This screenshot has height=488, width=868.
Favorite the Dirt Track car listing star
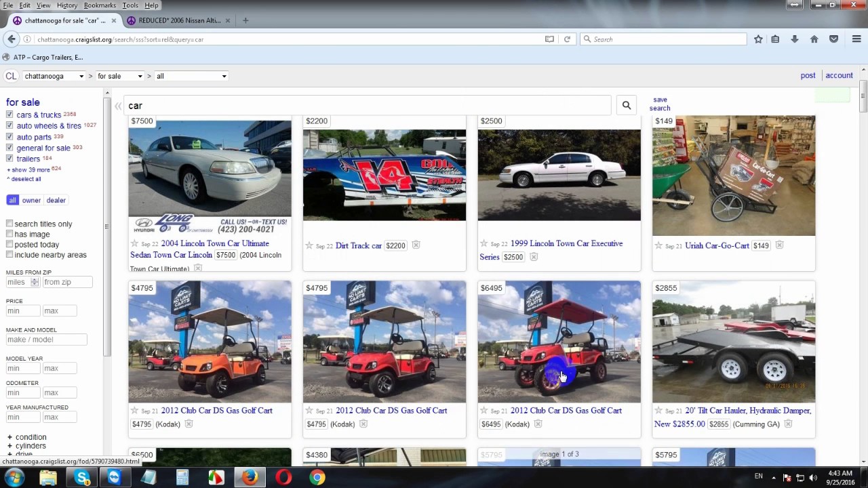[309, 245]
